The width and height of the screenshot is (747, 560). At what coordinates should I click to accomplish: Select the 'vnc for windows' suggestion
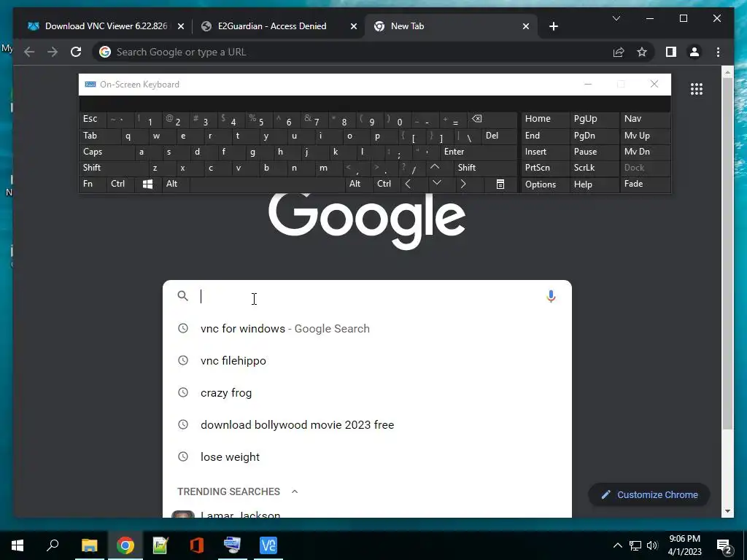367,329
